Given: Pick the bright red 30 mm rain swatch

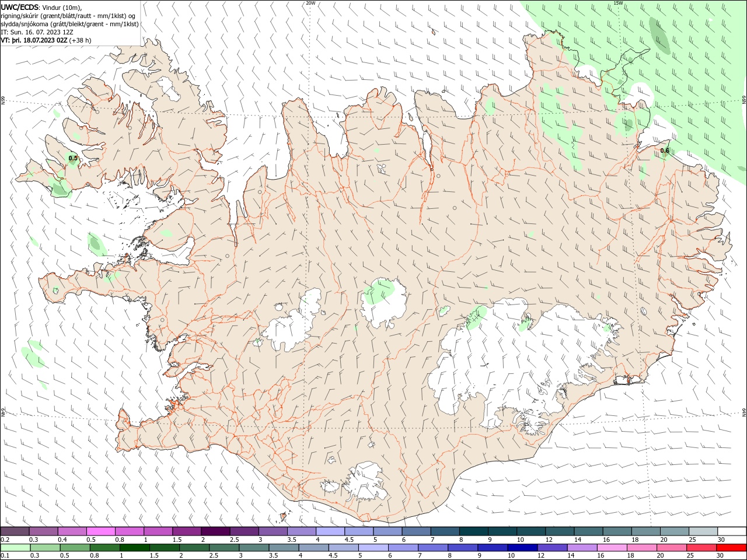Looking at the screenshot, I should [731, 548].
